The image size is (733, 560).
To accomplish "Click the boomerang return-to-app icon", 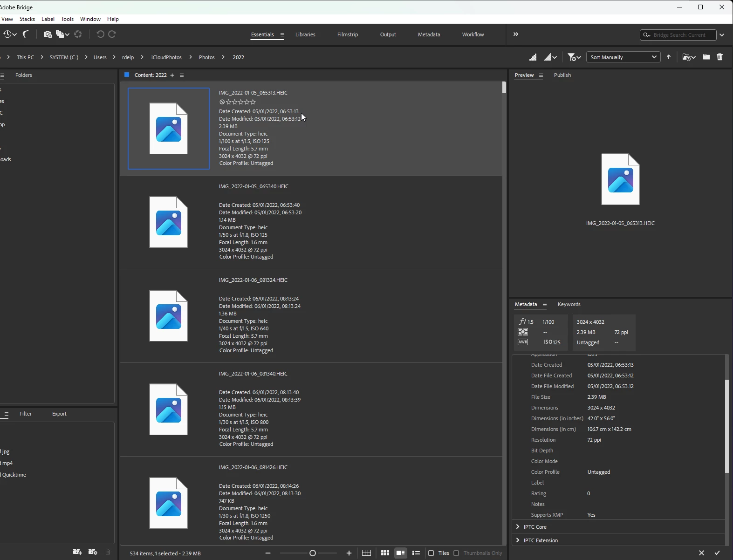I will point(26,34).
